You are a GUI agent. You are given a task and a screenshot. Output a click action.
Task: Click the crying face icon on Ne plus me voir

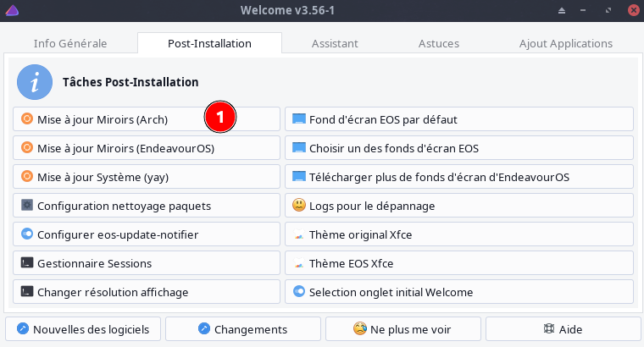tap(360, 328)
